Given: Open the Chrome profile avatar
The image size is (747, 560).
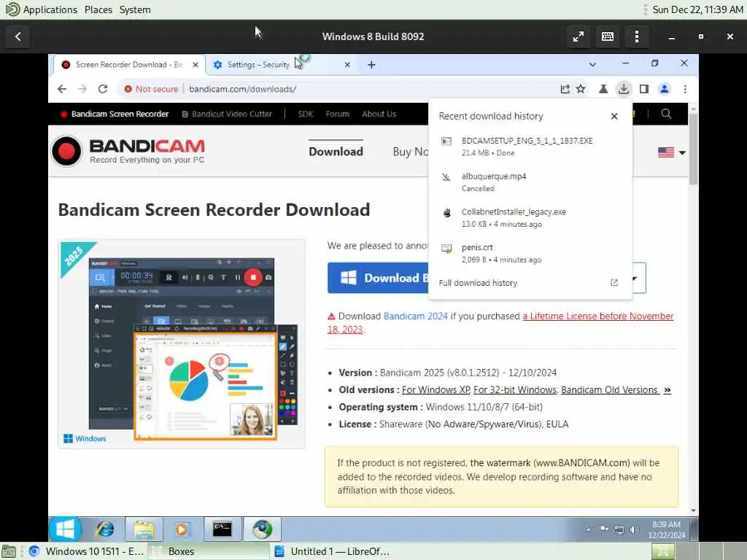Looking at the screenshot, I should point(665,89).
